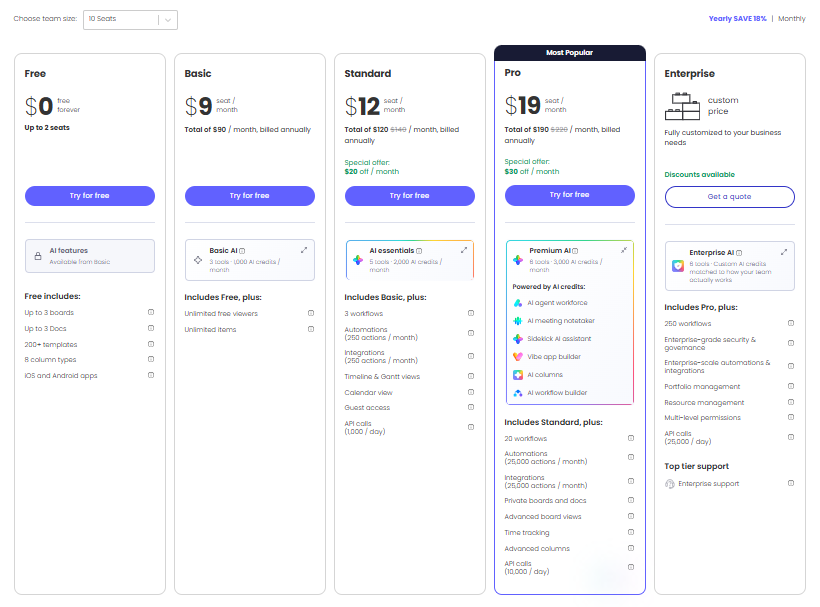Click info icon for 3 workflows

[471, 313]
